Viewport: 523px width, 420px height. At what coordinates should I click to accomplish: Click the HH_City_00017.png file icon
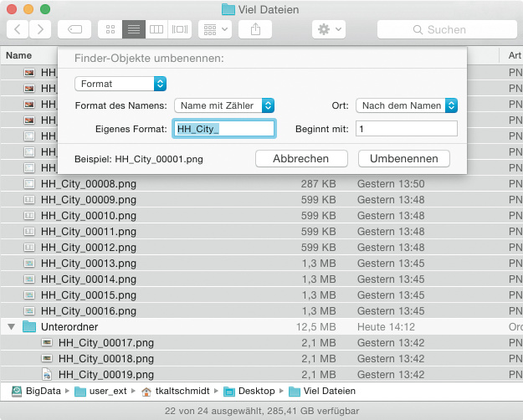[47, 342]
